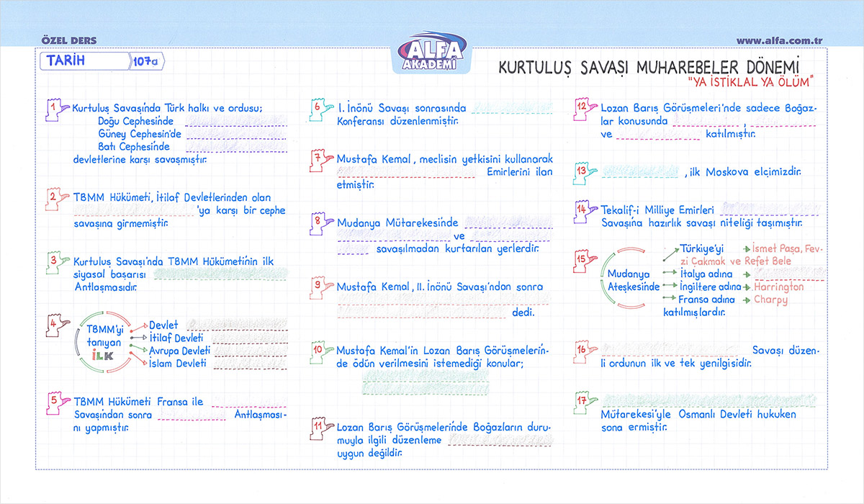Screen dimensions: 864x504
Task: Click the "Türkiye'yi" label
Action: [701, 249]
